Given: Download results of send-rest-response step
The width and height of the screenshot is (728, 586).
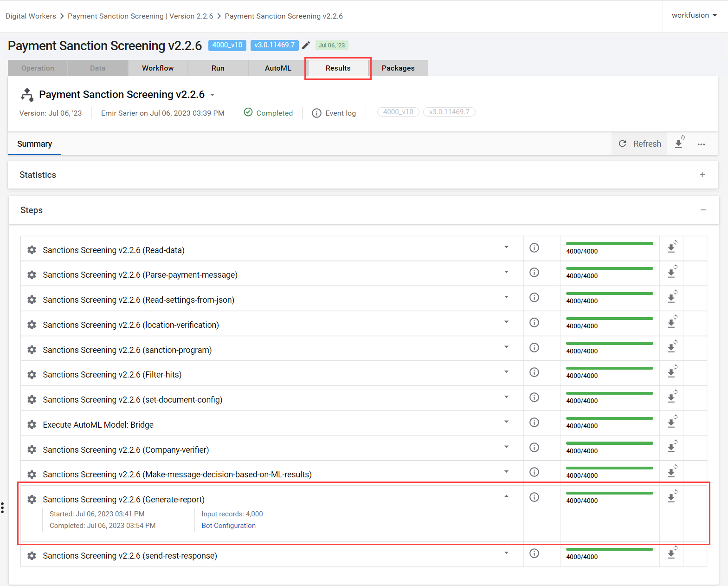Looking at the screenshot, I should tap(672, 553).
